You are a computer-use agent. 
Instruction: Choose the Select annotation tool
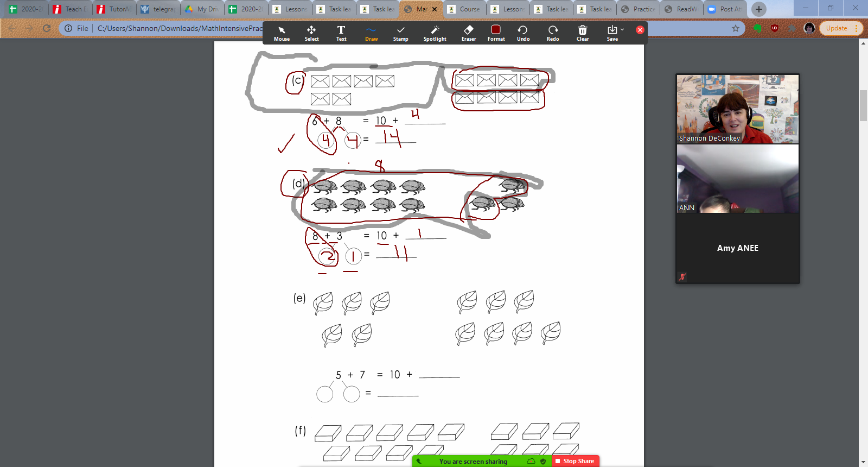pos(311,33)
